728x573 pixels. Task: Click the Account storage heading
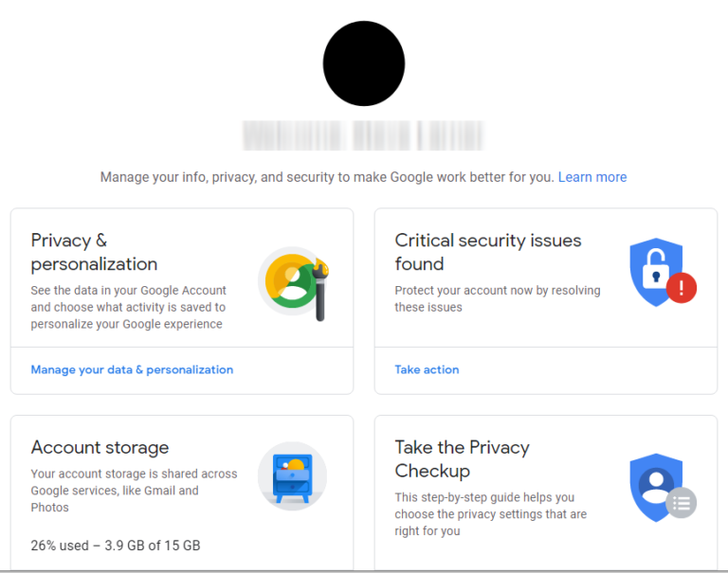pyautogui.click(x=100, y=447)
